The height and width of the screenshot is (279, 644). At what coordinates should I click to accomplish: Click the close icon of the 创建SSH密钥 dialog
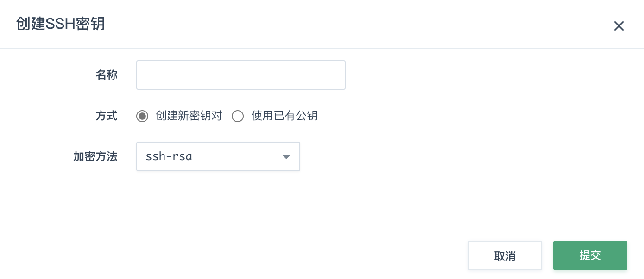(x=619, y=26)
